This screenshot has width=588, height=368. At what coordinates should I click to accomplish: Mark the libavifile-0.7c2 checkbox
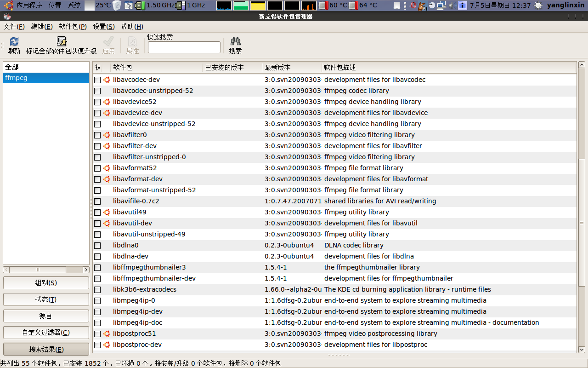point(97,201)
